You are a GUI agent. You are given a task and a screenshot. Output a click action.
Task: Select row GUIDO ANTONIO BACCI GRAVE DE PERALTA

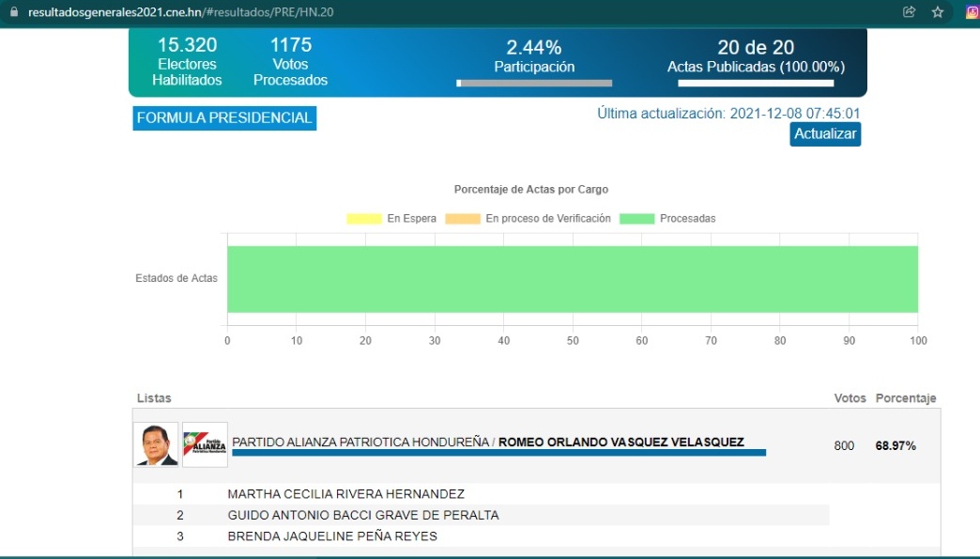click(x=482, y=515)
